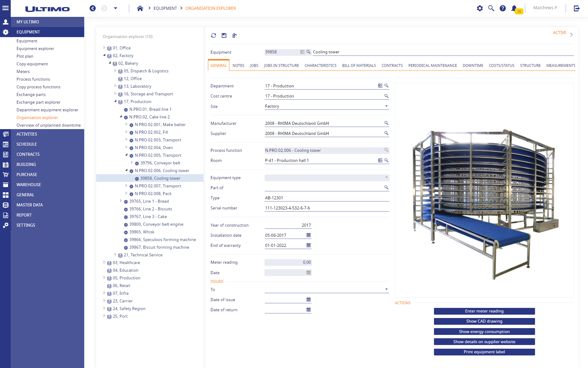
Task: Collapse the 17, Production tree node
Action: coord(115,101)
